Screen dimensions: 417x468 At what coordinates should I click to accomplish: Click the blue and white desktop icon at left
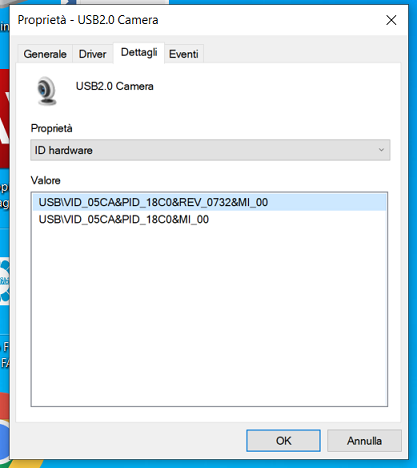pos(5,281)
